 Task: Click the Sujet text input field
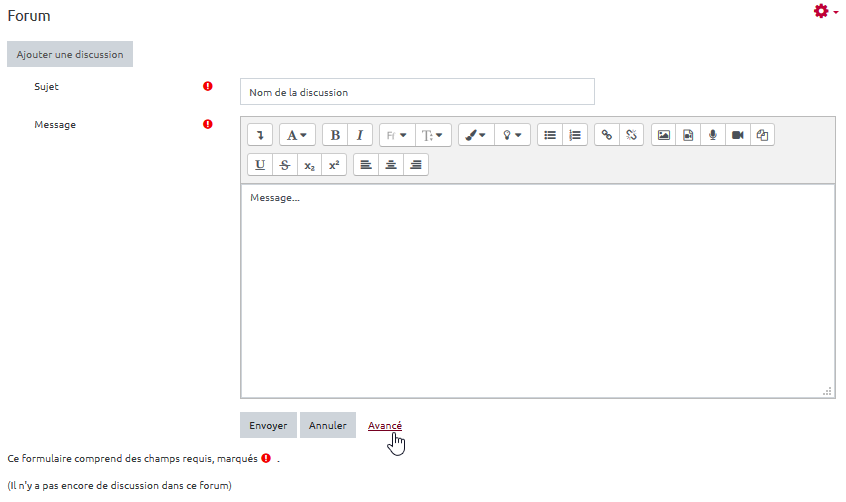point(417,92)
